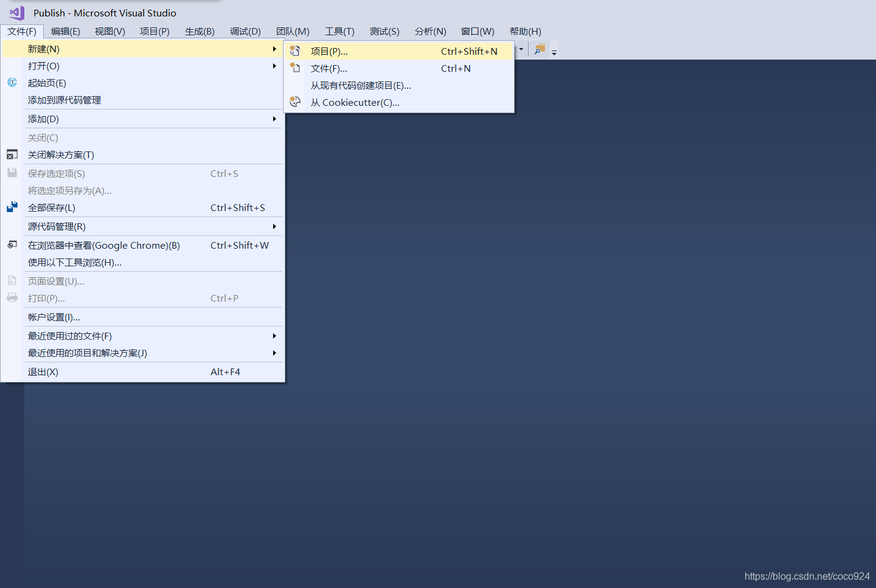Screen dimensions: 876x588
Task: Click the browser view icon beside 在浏览器中查看
Action: click(x=12, y=244)
